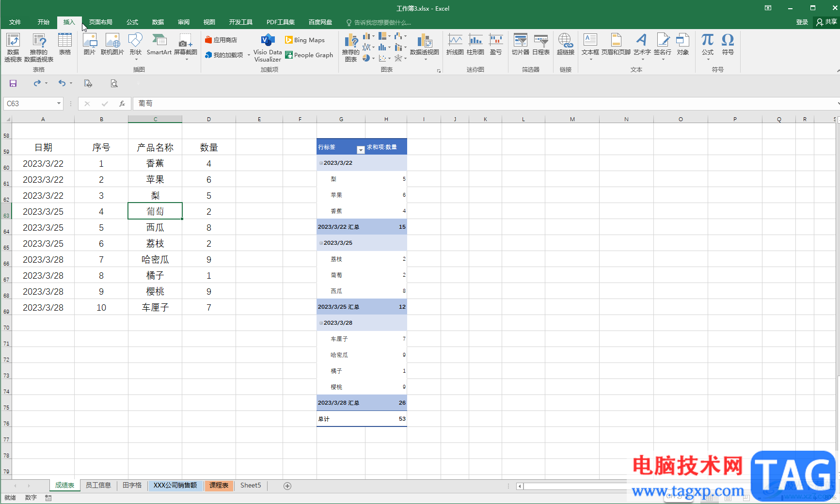Insert a Symbol
The image size is (840, 504).
728,44
